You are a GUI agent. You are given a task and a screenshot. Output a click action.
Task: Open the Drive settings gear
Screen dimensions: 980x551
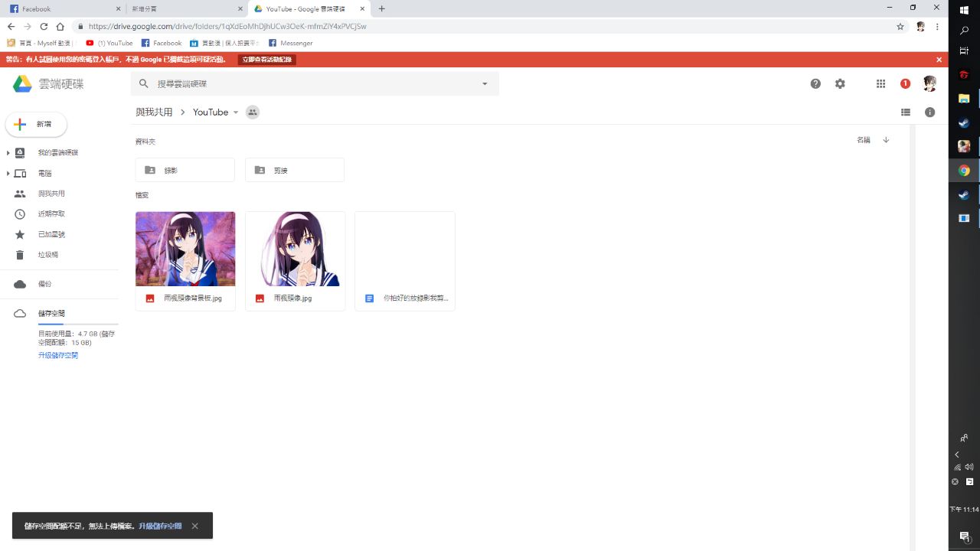coord(840,83)
